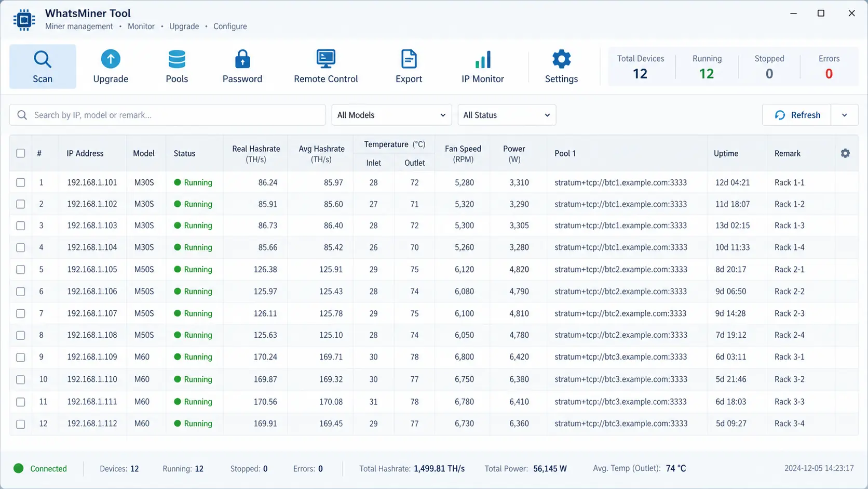Viewport: 868px width, 489px height.
Task: Click the table column settings gear
Action: click(845, 153)
